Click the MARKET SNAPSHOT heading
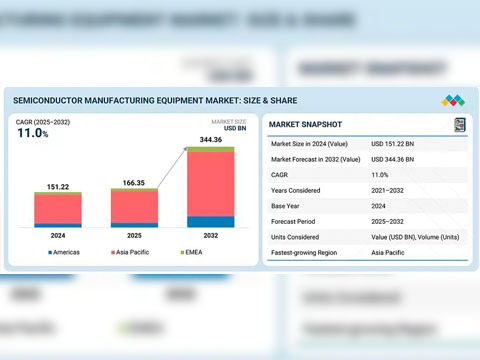This screenshot has width=480, height=360. (305, 125)
